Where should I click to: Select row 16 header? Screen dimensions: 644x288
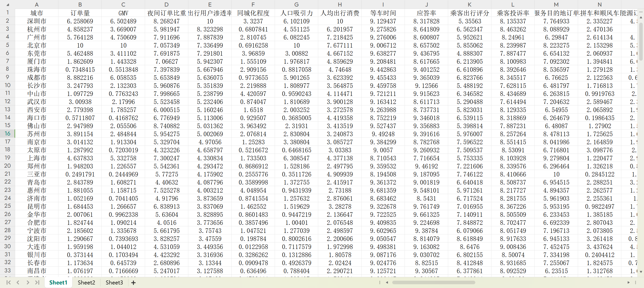click(x=8, y=134)
